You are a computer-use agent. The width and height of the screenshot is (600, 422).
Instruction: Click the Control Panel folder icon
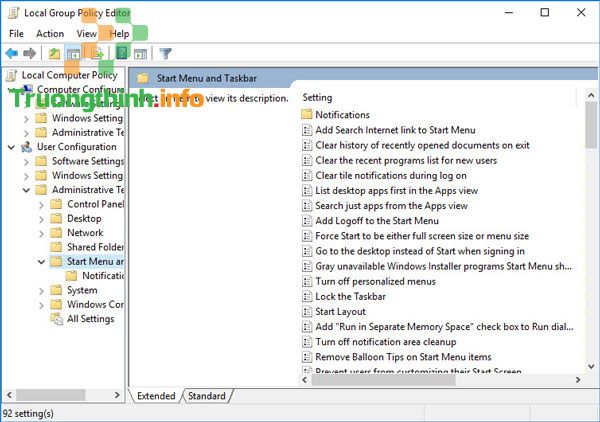pos(56,204)
